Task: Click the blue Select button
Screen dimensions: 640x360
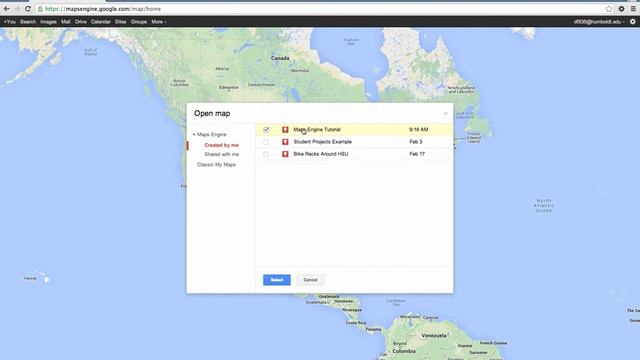Action: click(x=277, y=280)
